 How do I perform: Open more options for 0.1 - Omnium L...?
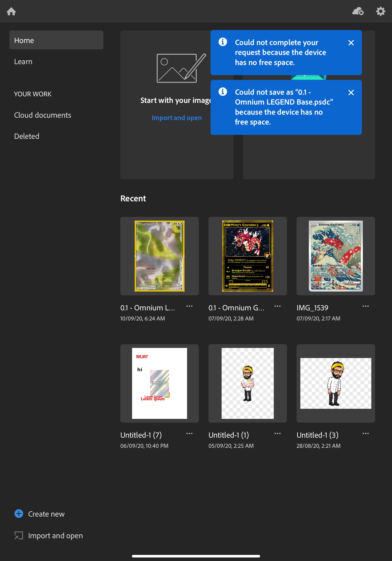pyautogui.click(x=189, y=306)
